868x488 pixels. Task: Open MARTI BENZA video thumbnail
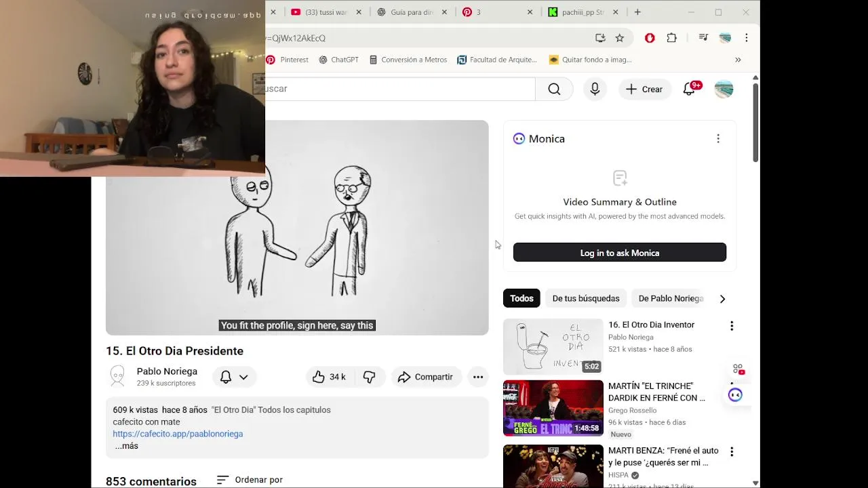(x=553, y=466)
